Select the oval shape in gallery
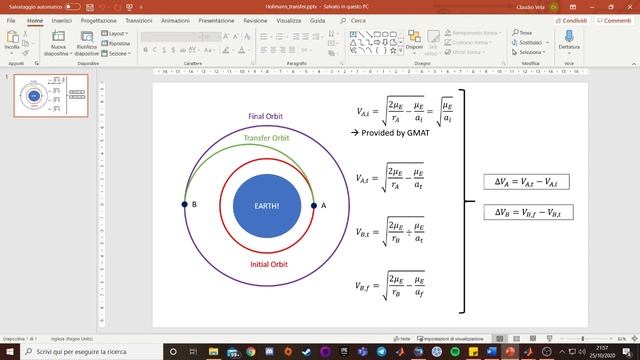 tap(385, 34)
